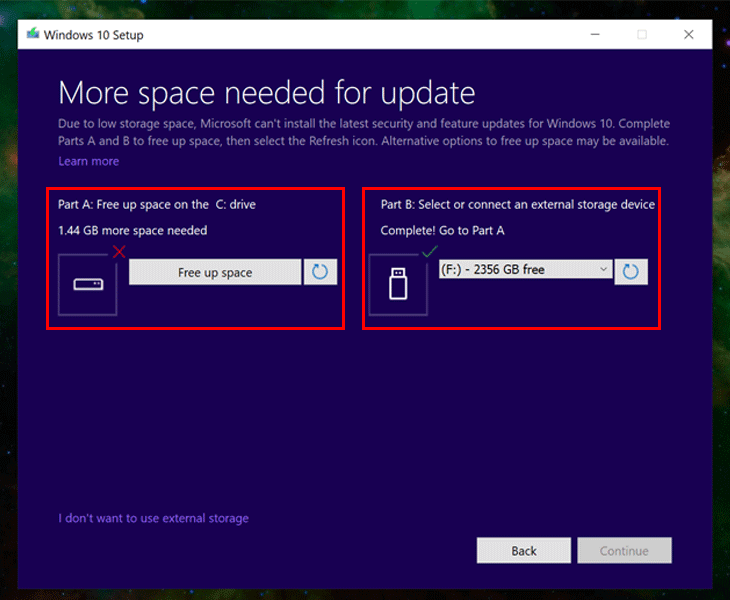Click the refresh icon beside the F: drive dropdown
730x600 pixels.
click(631, 272)
